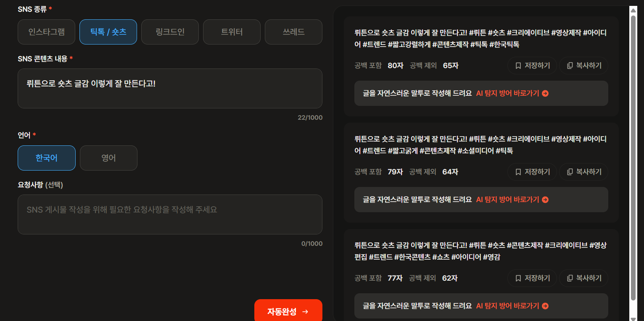Switch SNS type to 인스타그램
Viewport: 644px width, 321px height.
coord(46,32)
